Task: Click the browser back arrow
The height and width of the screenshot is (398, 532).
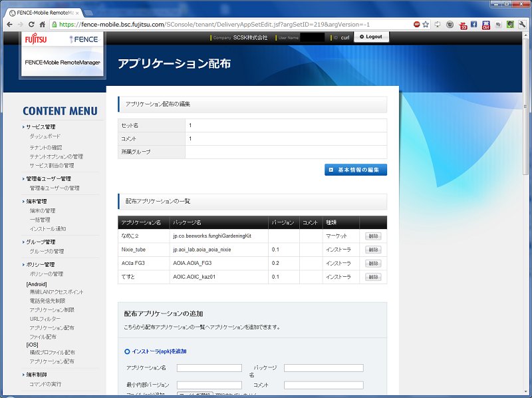Action: click(9, 24)
